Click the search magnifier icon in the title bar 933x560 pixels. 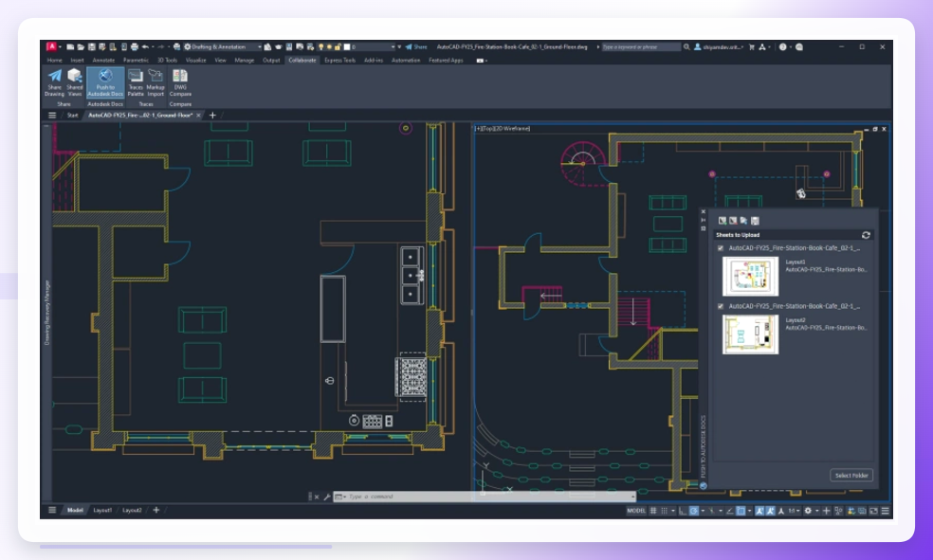pyautogui.click(x=686, y=47)
